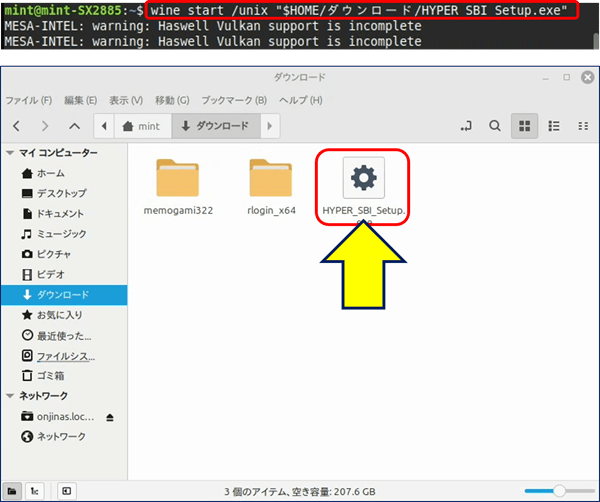Open デスクトップ in the sidebar
Image resolution: width=600 pixels, height=502 pixels.
(64, 194)
